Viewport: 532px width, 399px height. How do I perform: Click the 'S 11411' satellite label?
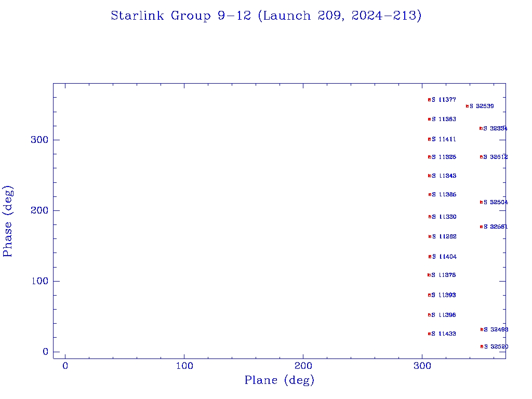444,139
